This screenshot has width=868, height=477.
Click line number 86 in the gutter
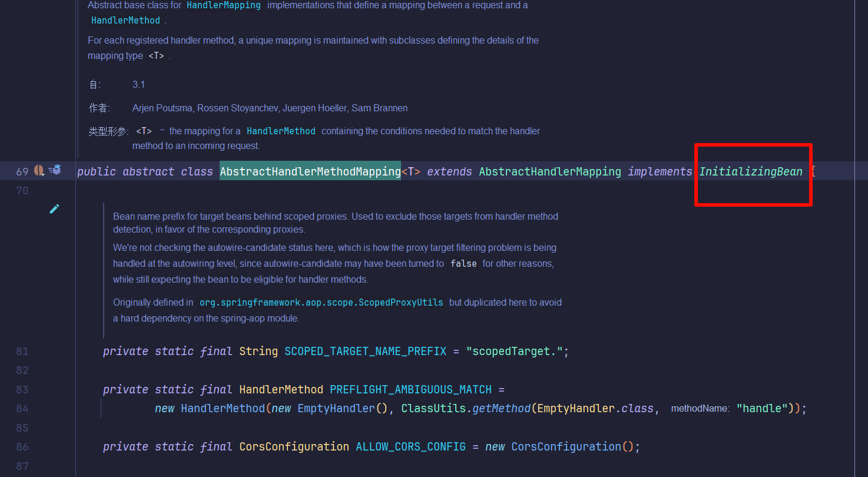tap(22, 447)
